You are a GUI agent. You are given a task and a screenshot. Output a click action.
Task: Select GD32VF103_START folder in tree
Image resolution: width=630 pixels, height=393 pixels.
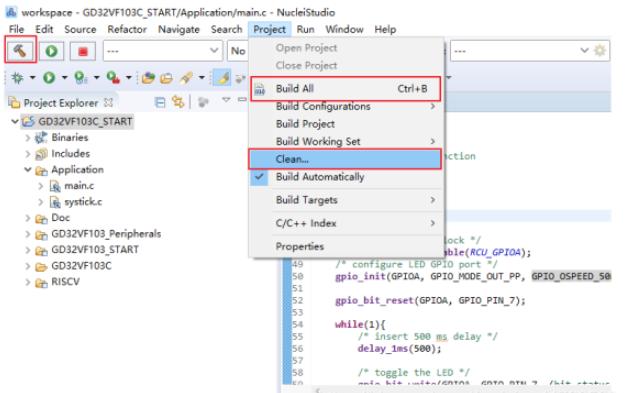tap(95, 250)
